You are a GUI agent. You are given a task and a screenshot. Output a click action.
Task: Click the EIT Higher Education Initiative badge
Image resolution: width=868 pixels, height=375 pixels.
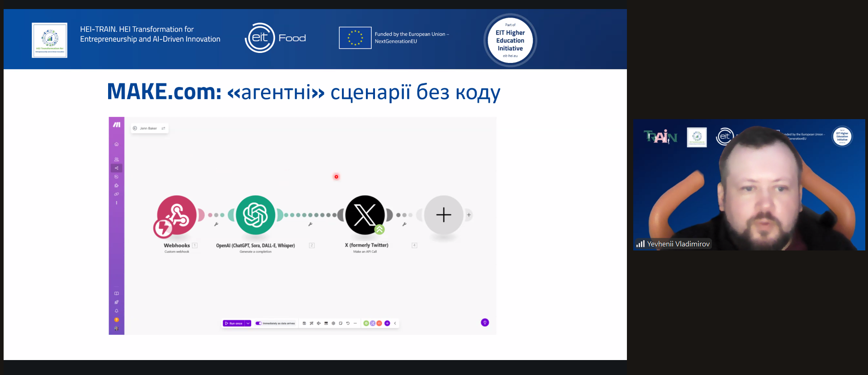coord(510,40)
